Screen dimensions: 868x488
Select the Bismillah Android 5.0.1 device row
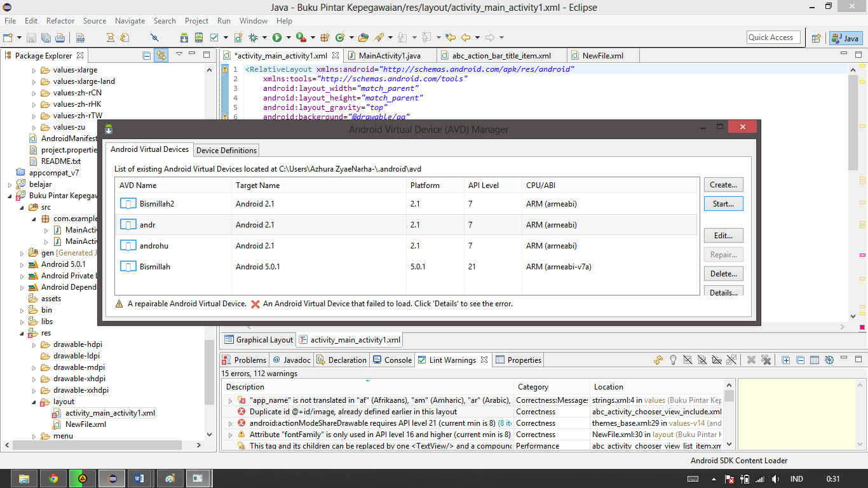point(407,267)
